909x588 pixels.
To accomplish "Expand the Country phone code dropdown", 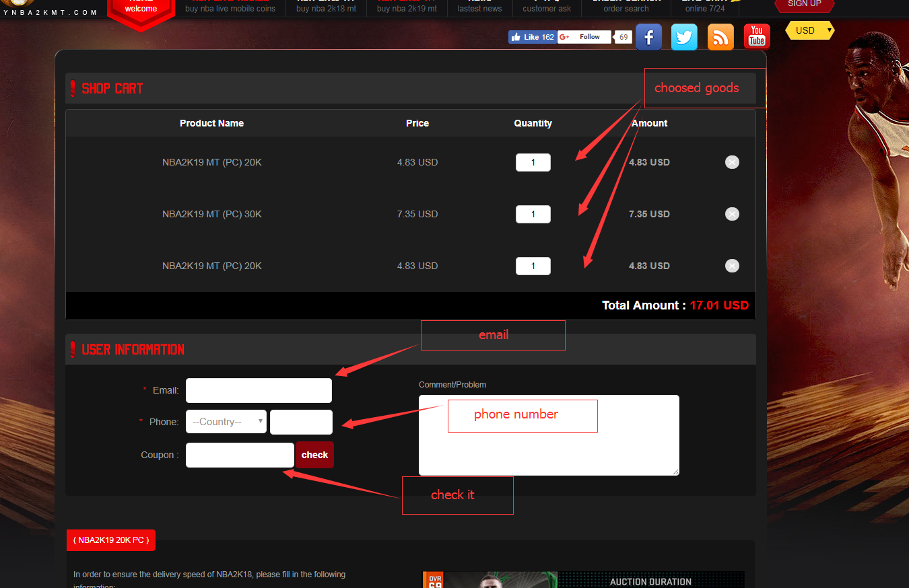I will point(226,422).
